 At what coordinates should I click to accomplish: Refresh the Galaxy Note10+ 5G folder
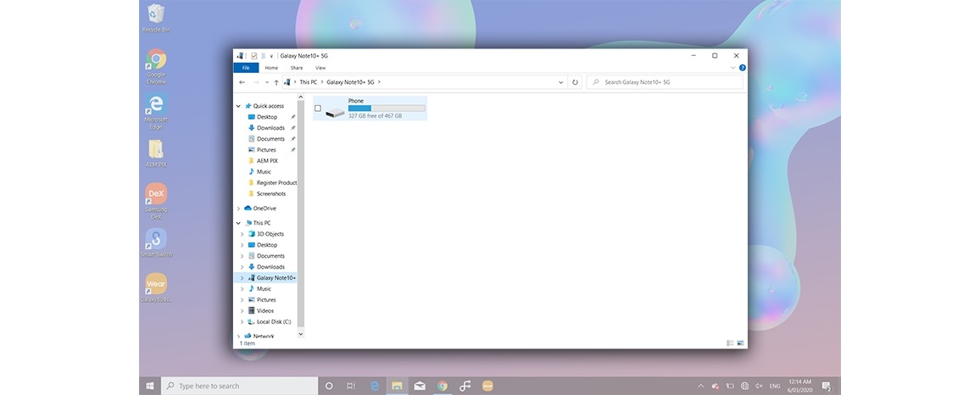pyautogui.click(x=576, y=82)
